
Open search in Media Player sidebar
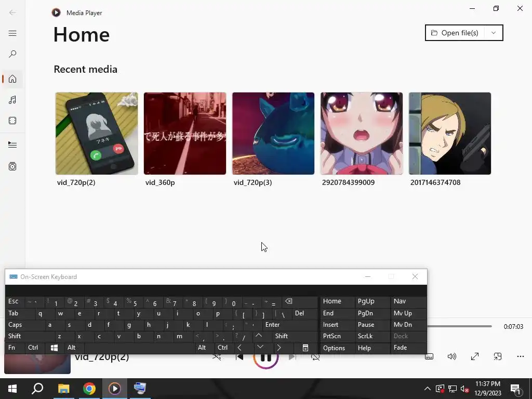[x=12, y=54]
